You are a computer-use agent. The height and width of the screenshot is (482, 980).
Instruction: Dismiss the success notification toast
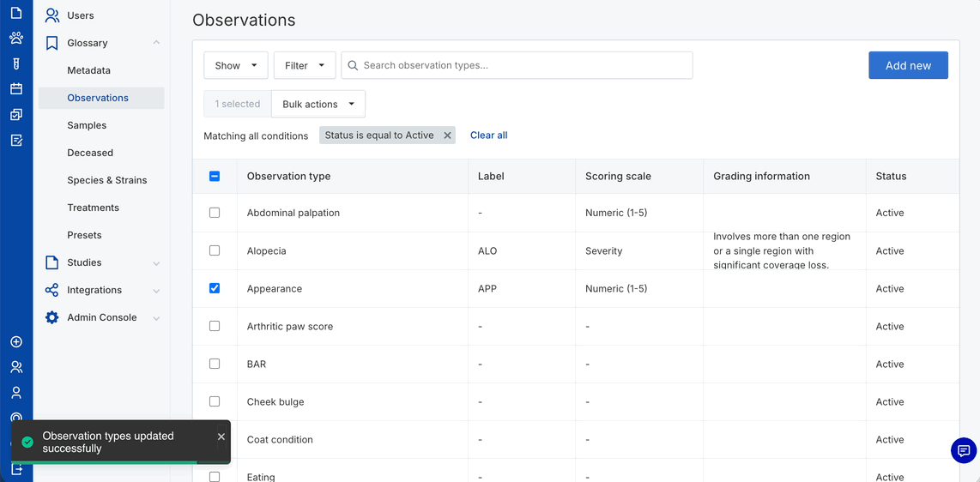click(221, 437)
